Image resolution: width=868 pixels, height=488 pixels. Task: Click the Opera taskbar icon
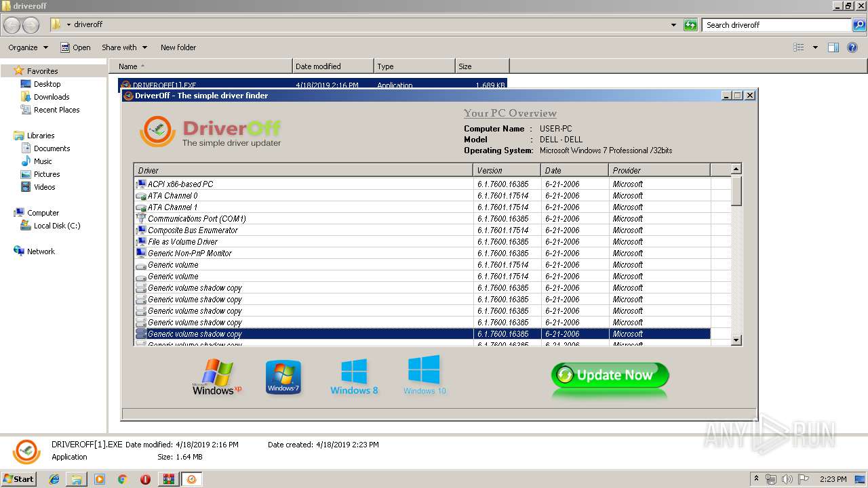(x=145, y=479)
